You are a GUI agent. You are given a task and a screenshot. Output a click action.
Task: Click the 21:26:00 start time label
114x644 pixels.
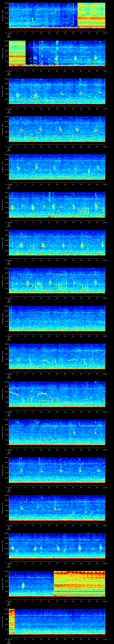pyautogui.click(x=9, y=487)
